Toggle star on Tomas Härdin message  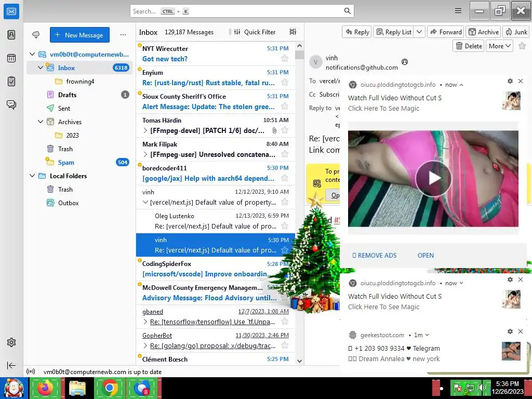pyautogui.click(x=285, y=130)
